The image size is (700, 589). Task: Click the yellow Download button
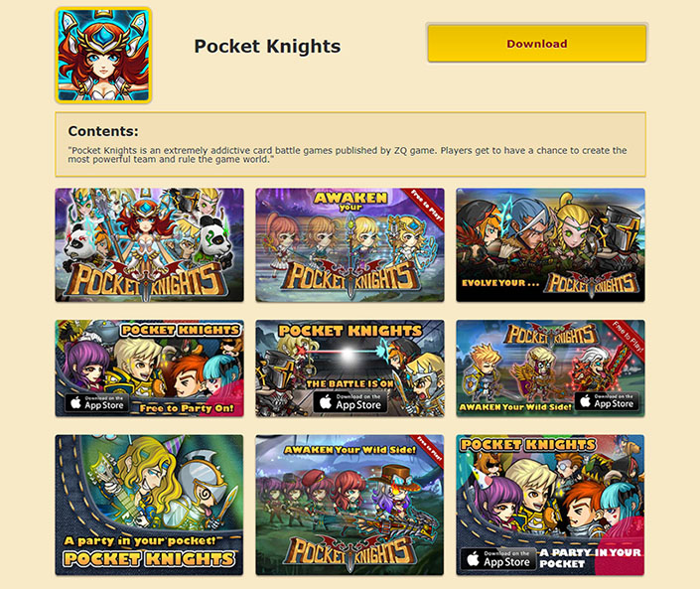(536, 44)
